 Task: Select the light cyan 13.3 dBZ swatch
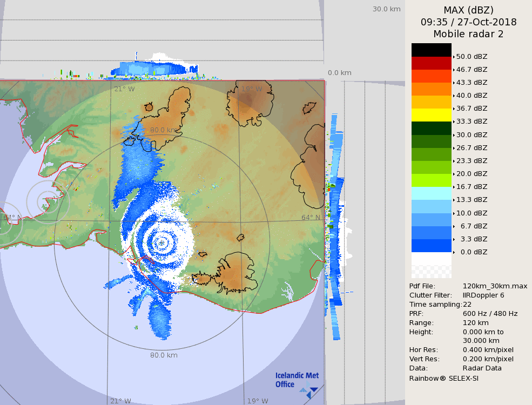[431, 193]
